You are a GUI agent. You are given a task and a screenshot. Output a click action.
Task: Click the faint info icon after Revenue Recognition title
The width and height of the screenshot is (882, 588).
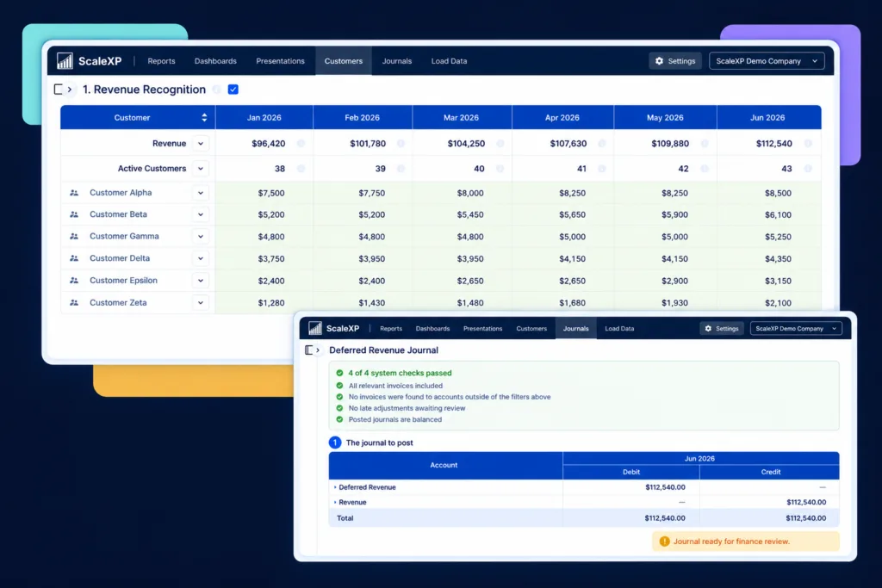point(216,90)
